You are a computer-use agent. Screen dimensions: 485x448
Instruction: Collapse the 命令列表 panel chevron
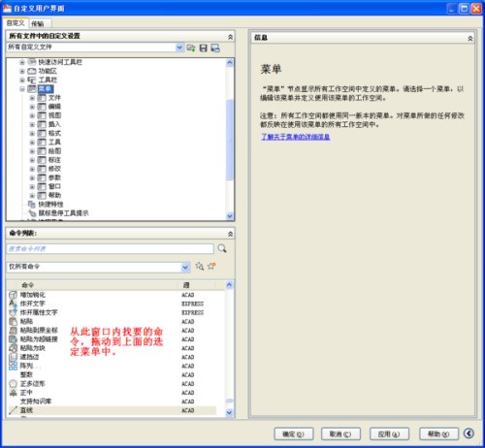click(x=230, y=234)
